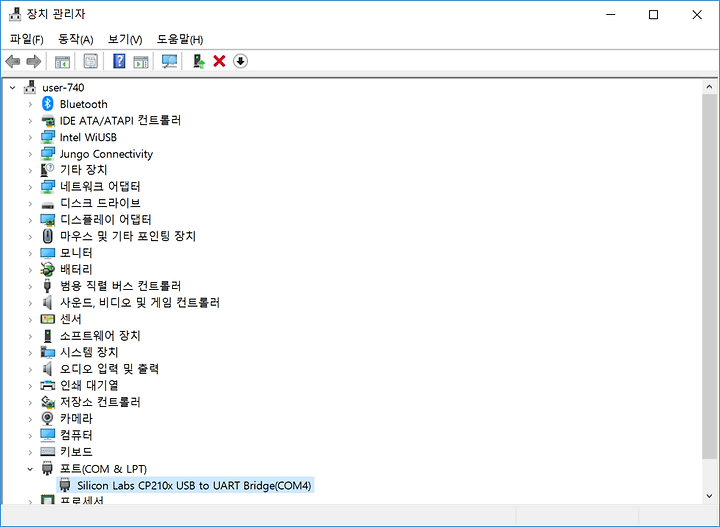Click the show/hide console tree toolbar icon
This screenshot has width=720, height=527.
pos(62,61)
